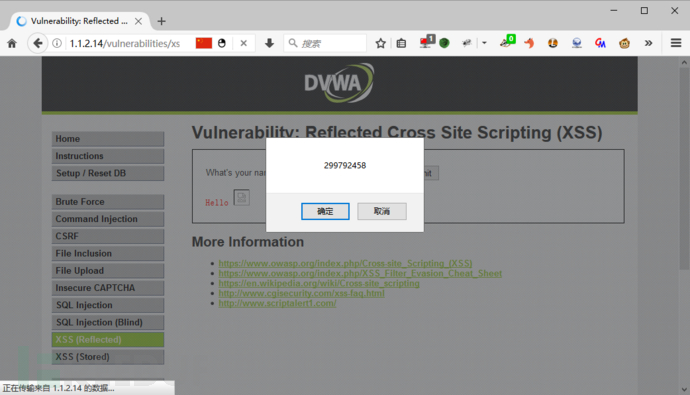
Task: Click the monkey face extension icon
Action: (624, 43)
